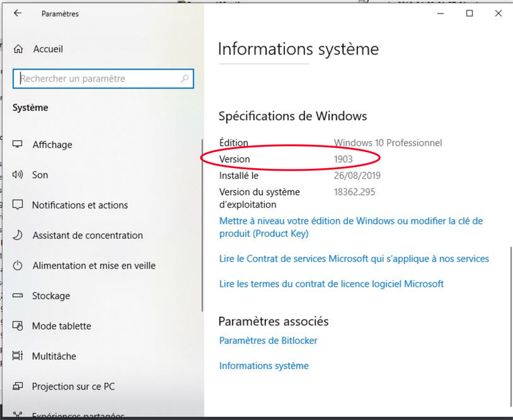Read the Contrat de services Microsoft link
Image resolution: width=513 pixels, height=420 pixels.
354,259
